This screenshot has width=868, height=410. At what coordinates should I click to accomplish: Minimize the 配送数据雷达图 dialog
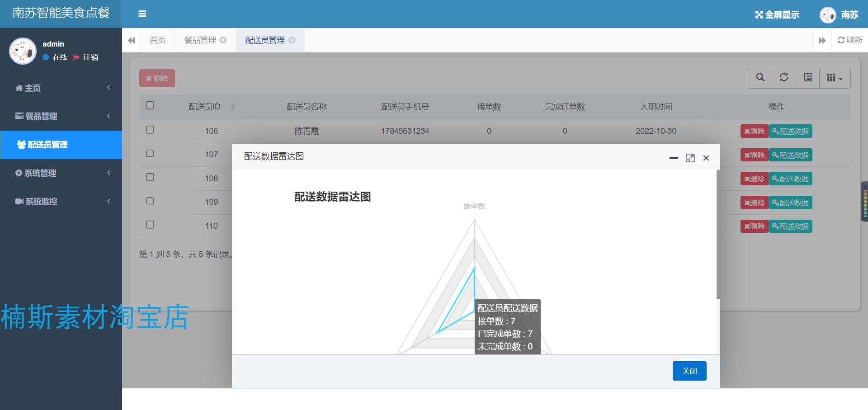(674, 158)
